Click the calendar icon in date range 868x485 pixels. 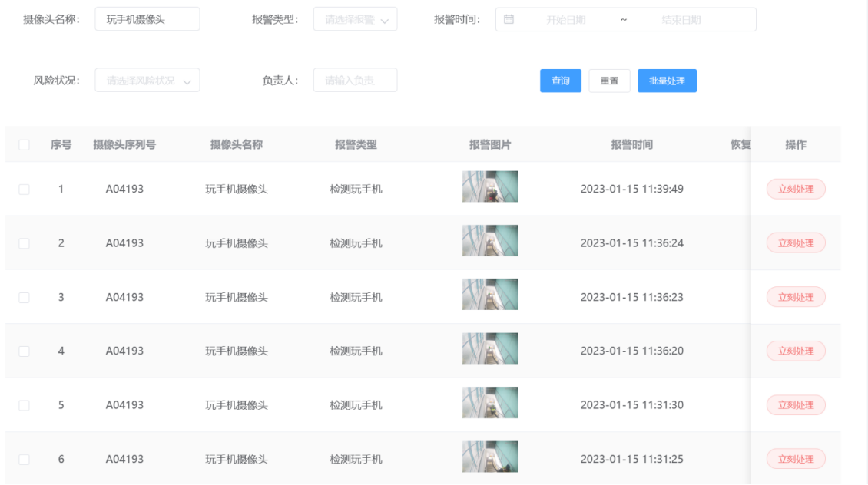coord(509,19)
